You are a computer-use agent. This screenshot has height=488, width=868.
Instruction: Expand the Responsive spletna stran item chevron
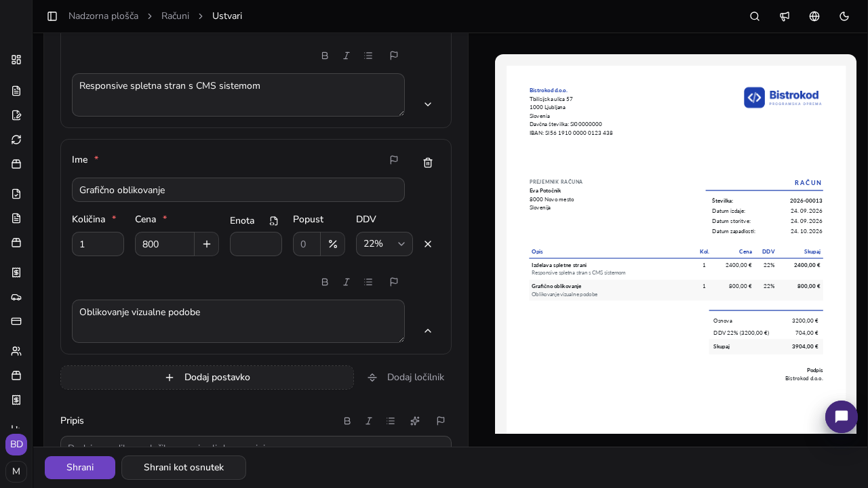[x=428, y=104]
